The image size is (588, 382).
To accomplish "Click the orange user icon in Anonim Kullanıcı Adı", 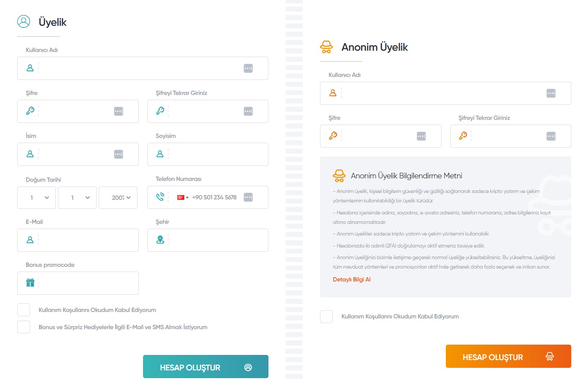I will [332, 93].
